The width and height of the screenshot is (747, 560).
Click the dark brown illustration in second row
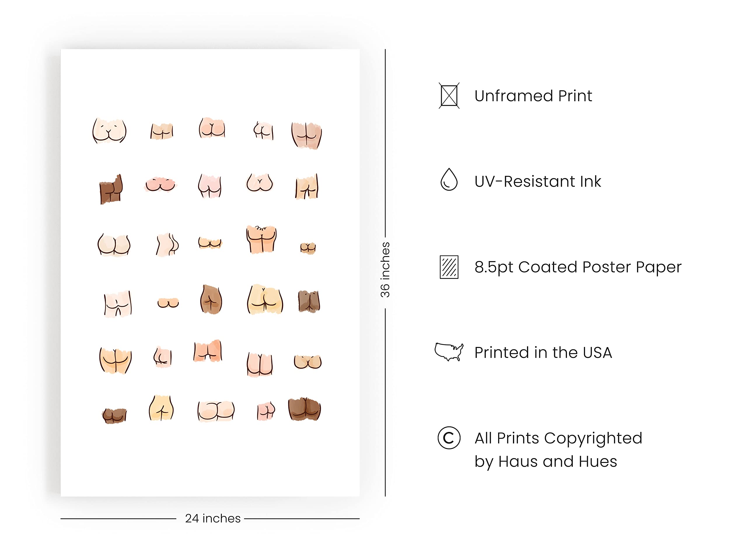pyautogui.click(x=111, y=189)
